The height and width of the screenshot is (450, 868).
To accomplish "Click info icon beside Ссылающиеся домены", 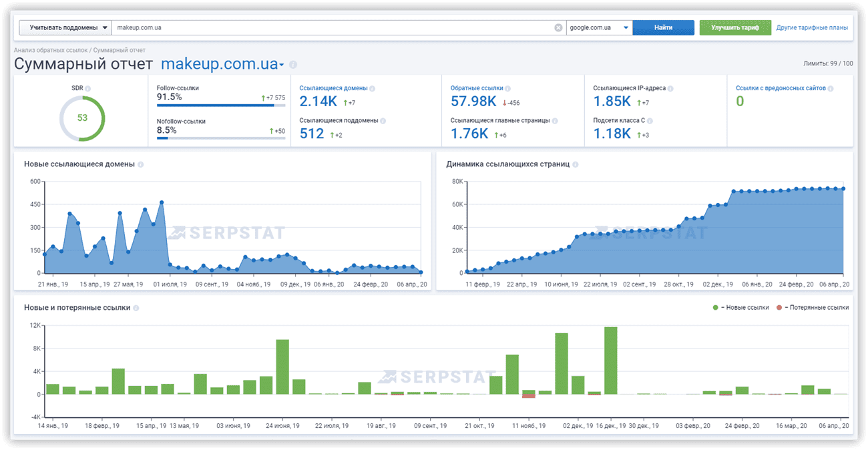I will (x=373, y=88).
